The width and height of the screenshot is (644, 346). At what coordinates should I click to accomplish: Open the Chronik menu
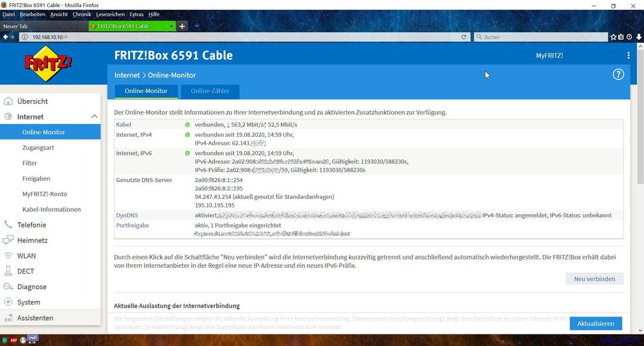pos(82,14)
